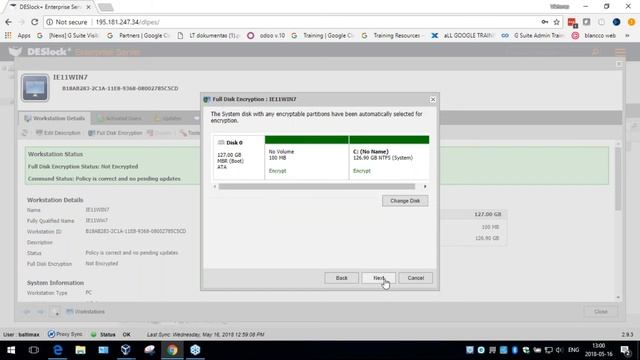
Task: Click green encryption bar above C: partition
Action: tap(389, 140)
